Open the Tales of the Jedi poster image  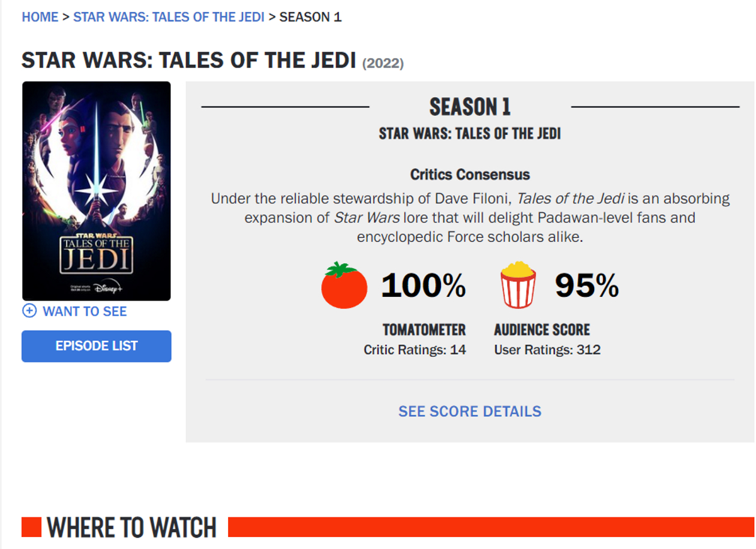[96, 191]
